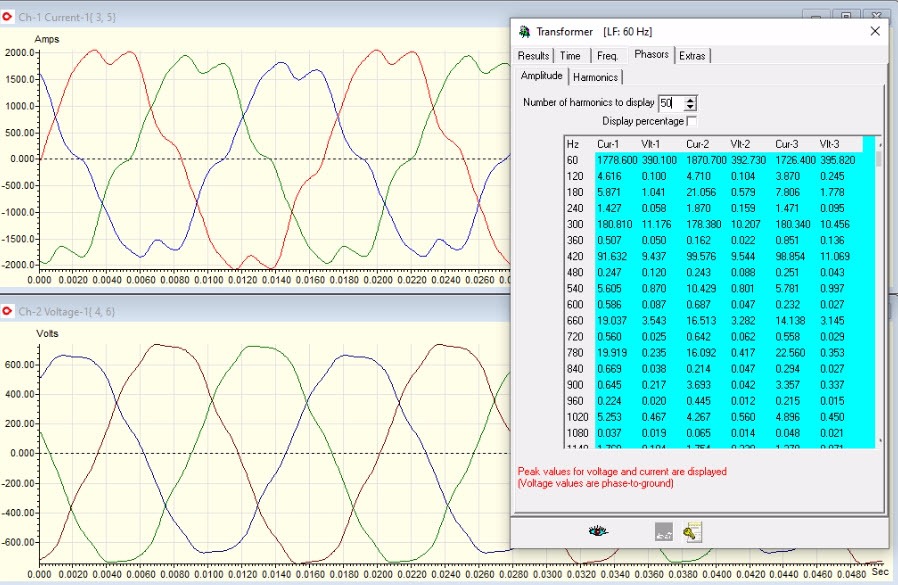The image size is (898, 585).
Task: Click the Transformer dialog title bar icon
Action: pyautogui.click(x=524, y=32)
